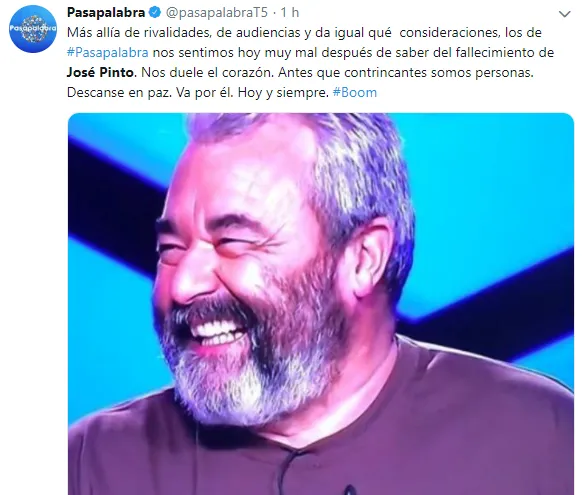Viewport: 582px width, 495px height.
Task: Click the blue verified badge
Action: coord(154,13)
